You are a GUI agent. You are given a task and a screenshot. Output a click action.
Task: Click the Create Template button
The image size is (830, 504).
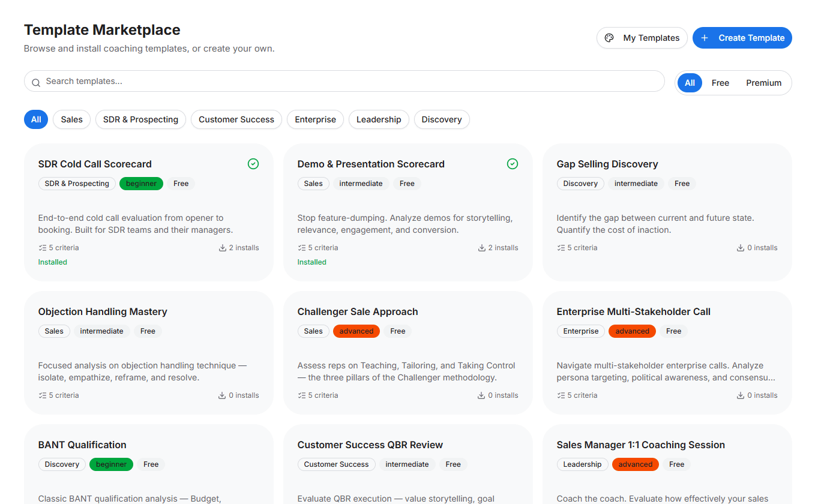[742, 37]
